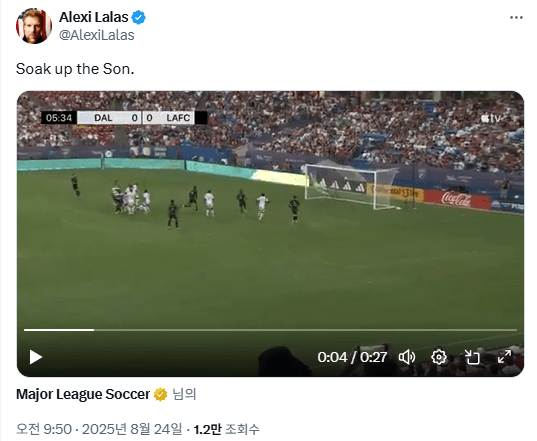The height and width of the screenshot is (441, 537).
Task: Click the Apple TV logo in video
Action: (x=490, y=118)
